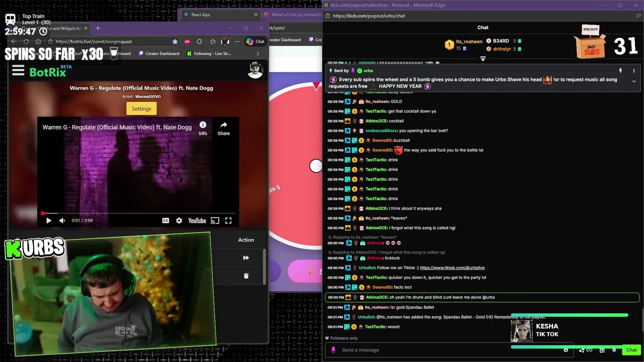Open AtkinsOCE username on highlighted message
The width and height of the screenshot is (644, 362).
tap(376, 297)
